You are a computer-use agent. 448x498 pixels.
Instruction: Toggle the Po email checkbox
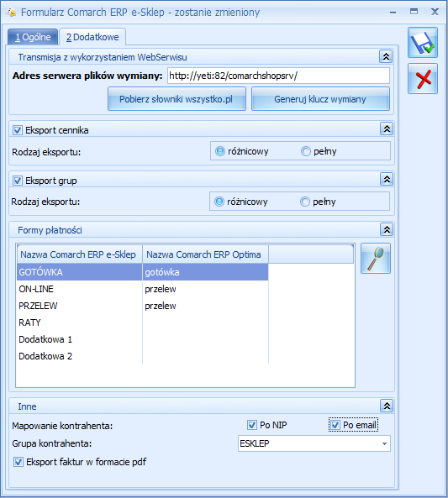coord(335,425)
